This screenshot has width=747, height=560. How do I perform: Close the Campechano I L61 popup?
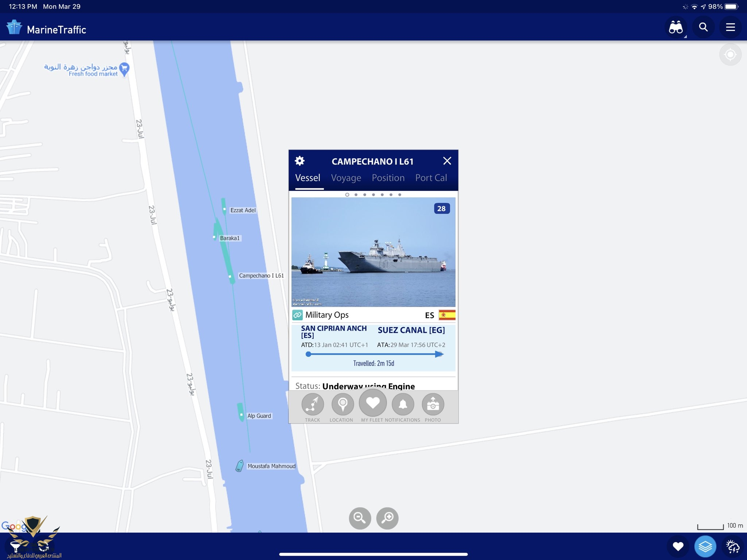point(447,161)
